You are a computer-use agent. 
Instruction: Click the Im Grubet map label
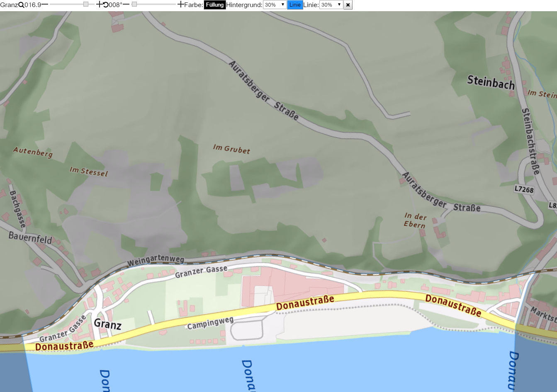tap(231, 149)
